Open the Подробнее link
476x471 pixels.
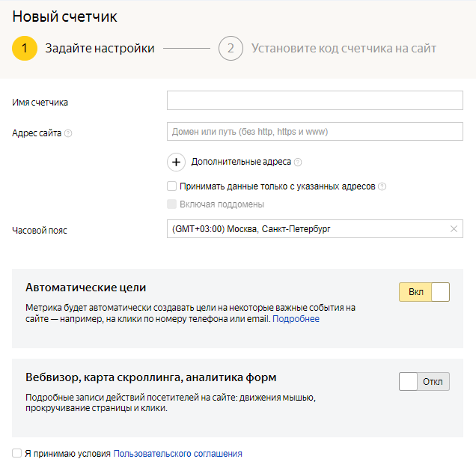296,319
